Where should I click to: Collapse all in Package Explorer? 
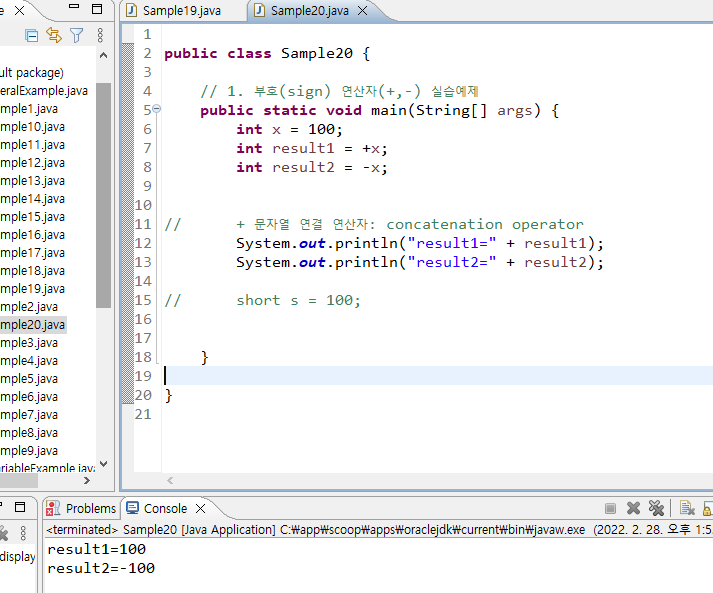pos(31,35)
